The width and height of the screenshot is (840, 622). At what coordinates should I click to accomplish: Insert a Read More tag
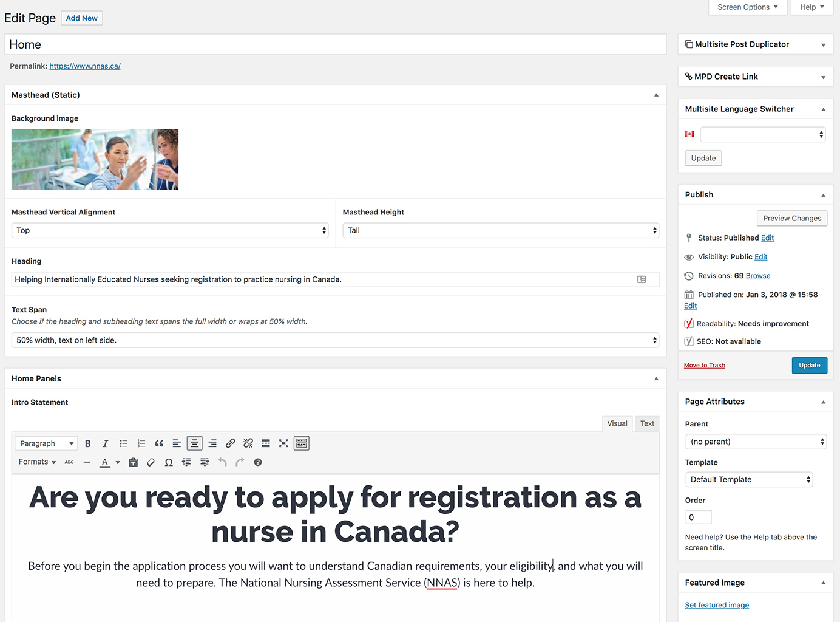click(x=266, y=443)
